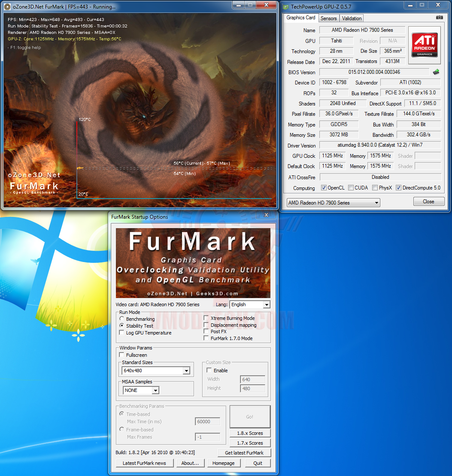Toggle the PhysX checkbox in GPU-Z

coord(375,187)
